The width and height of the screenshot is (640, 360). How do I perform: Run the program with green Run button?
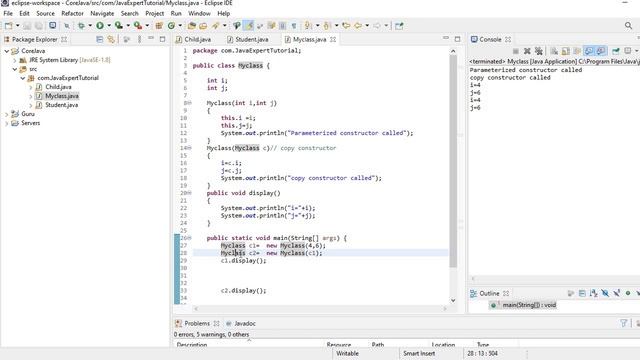(100, 26)
